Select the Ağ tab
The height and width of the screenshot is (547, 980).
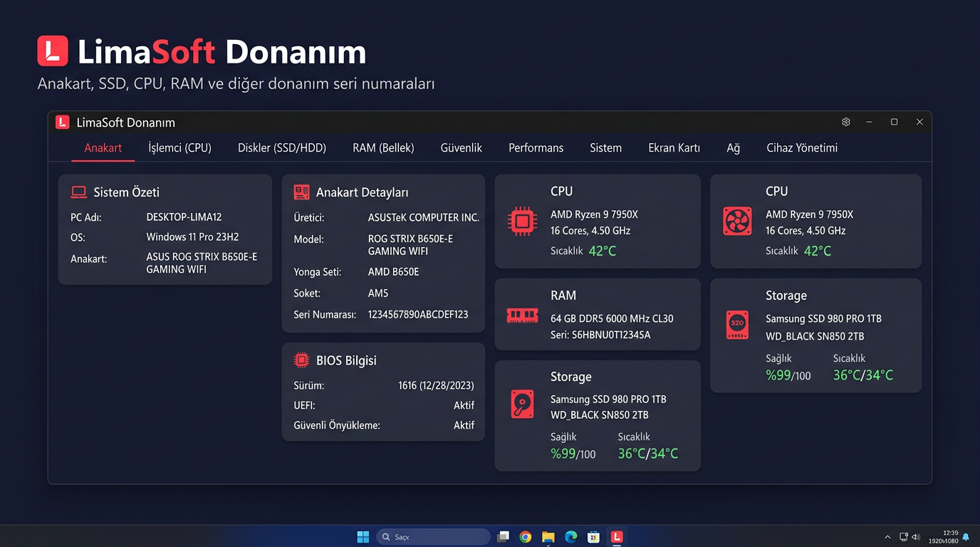point(734,148)
